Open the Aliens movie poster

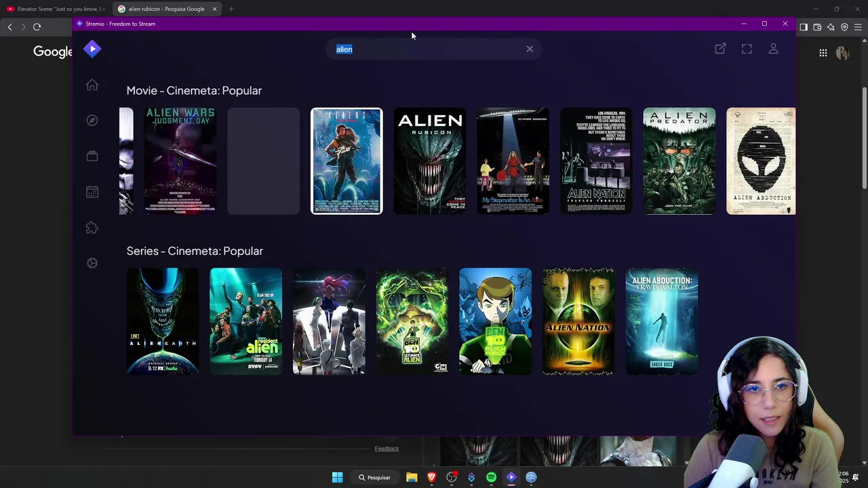pyautogui.click(x=347, y=161)
